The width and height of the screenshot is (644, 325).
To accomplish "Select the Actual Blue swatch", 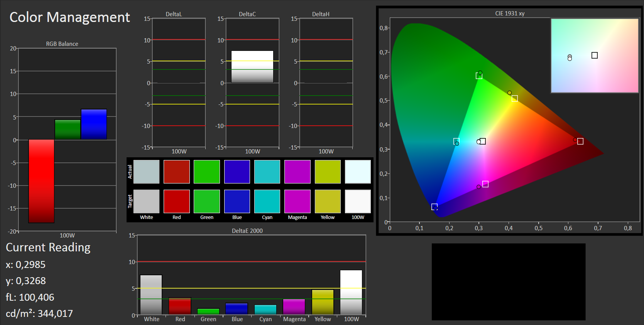I will pyautogui.click(x=237, y=172).
